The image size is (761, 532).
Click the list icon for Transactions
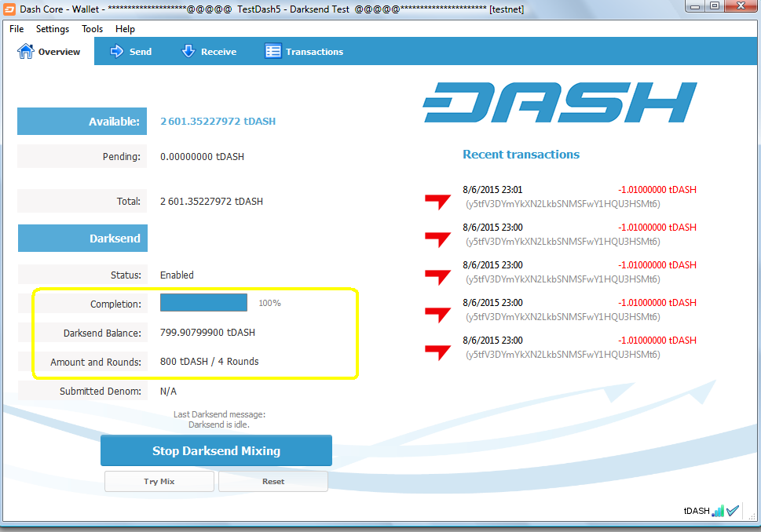coord(273,51)
